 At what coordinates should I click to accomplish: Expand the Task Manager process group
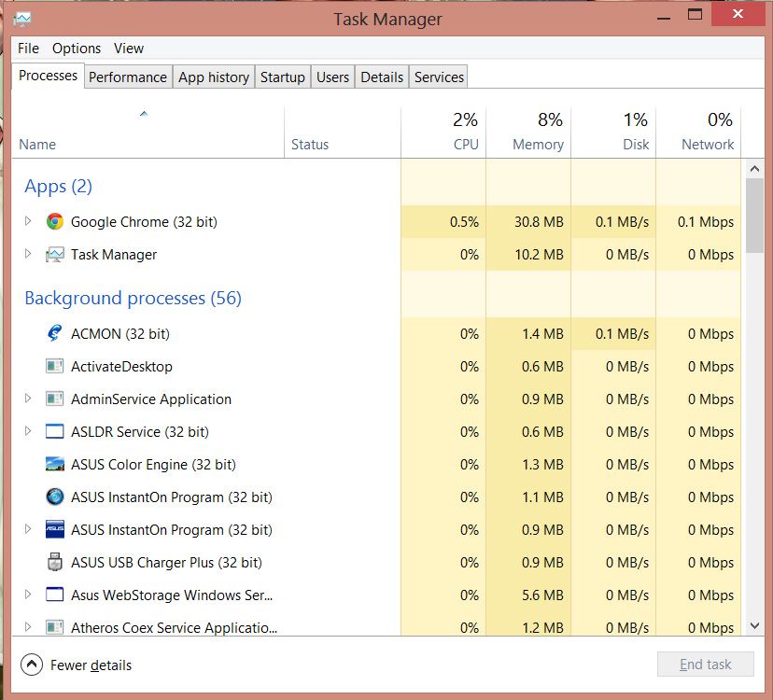(28, 253)
